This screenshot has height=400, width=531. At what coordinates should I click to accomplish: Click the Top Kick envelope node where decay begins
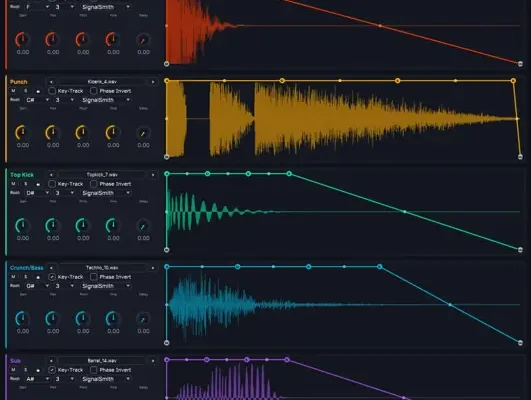pyautogui.click(x=289, y=173)
